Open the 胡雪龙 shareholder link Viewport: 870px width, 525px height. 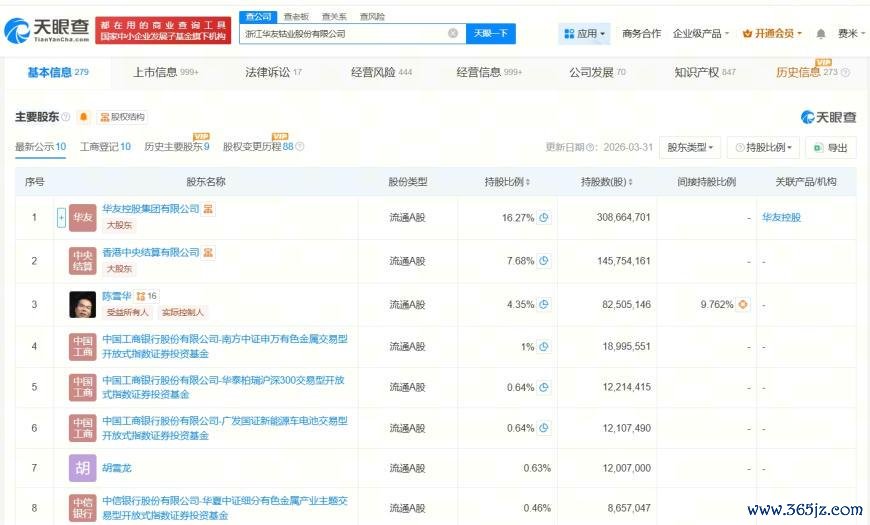[117, 468]
